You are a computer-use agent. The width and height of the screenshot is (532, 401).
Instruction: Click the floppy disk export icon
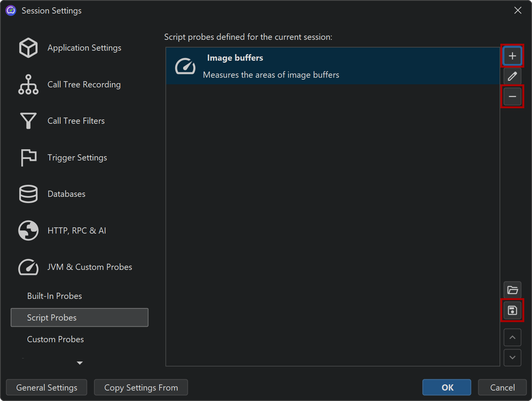click(x=512, y=310)
